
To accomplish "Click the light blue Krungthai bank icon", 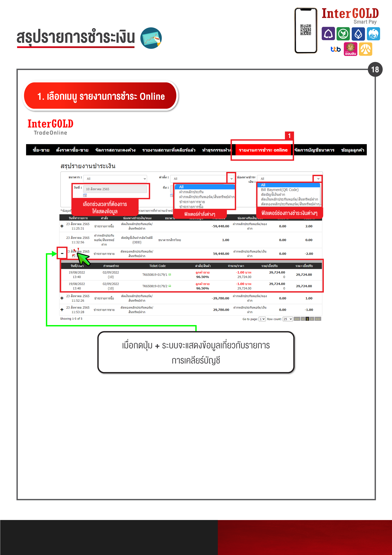I will 373,34.
